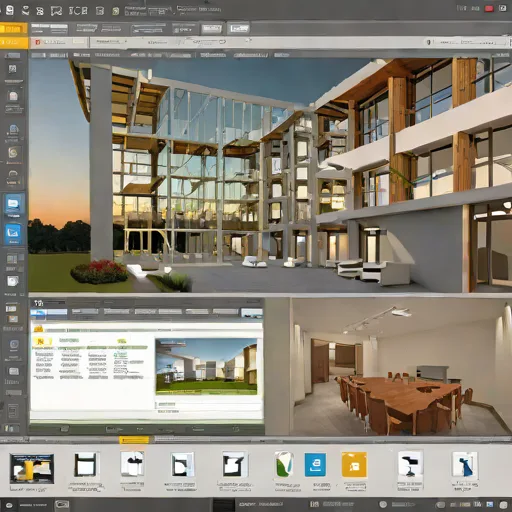The height and width of the screenshot is (512, 512).
Task: Select the building-shaped tool in left sidebar
Action: pyautogui.click(x=13, y=97)
